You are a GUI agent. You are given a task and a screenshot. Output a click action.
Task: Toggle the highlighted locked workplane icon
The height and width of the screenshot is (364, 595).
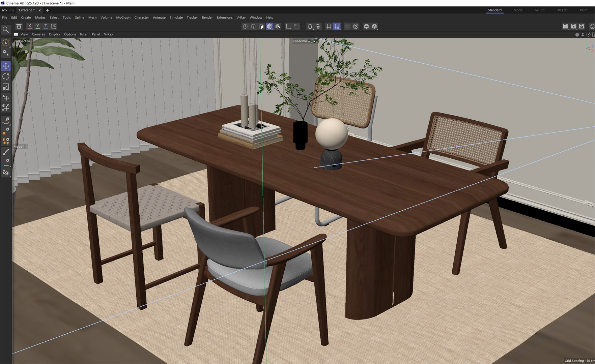tap(337, 26)
